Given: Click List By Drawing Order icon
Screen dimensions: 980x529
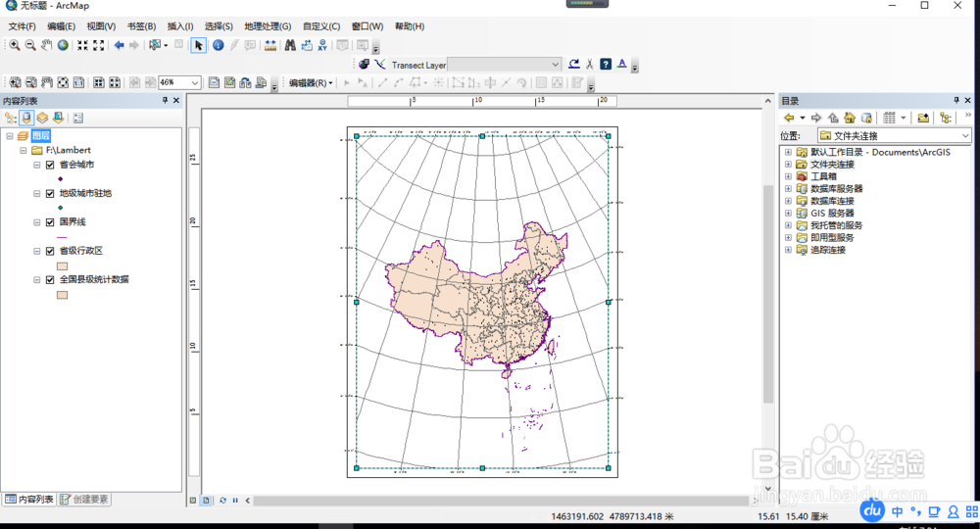Looking at the screenshot, I should pyautogui.click(x=11, y=118).
